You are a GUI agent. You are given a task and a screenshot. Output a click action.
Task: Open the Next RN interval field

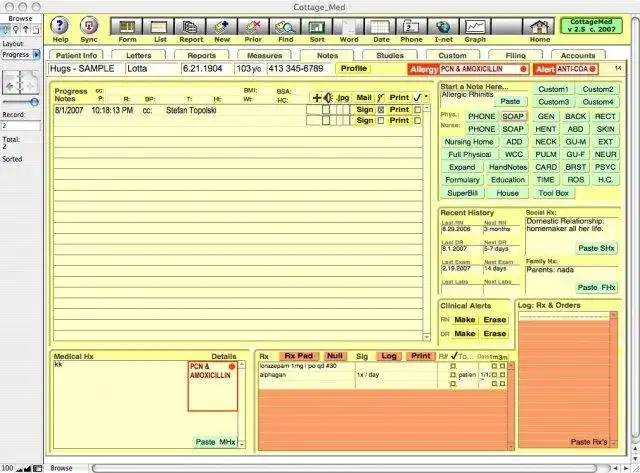(501, 230)
